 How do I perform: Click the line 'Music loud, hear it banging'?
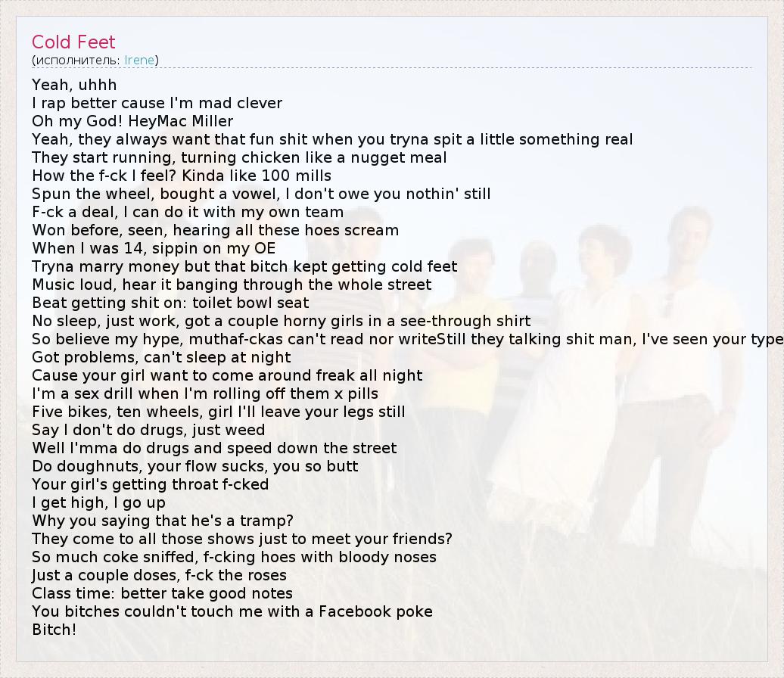click(x=232, y=285)
